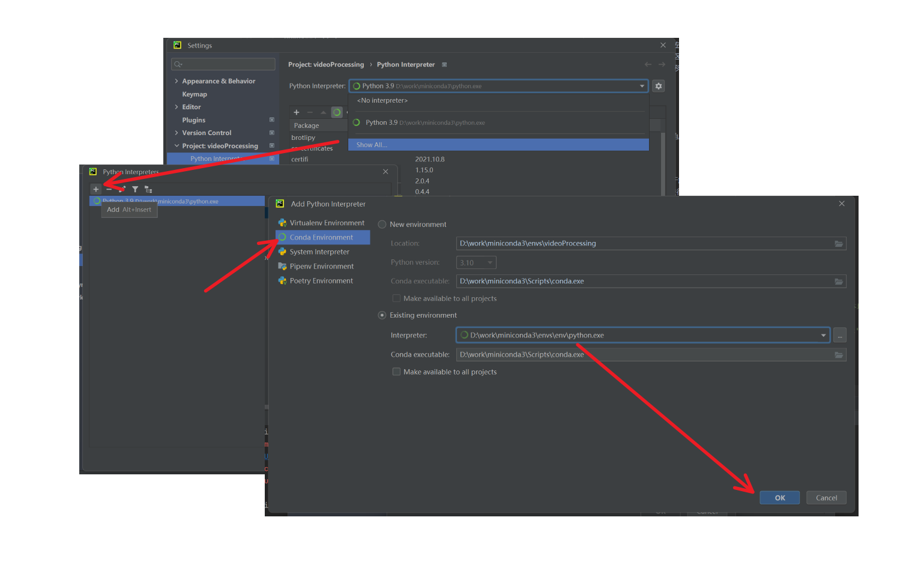Click the Project: videoProcessing breadcrumb in Settings
Viewport: 924px width, 568px height.
point(326,64)
